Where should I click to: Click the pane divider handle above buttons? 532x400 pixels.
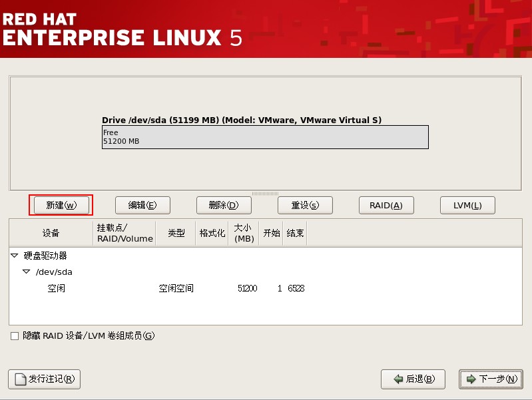click(265, 194)
